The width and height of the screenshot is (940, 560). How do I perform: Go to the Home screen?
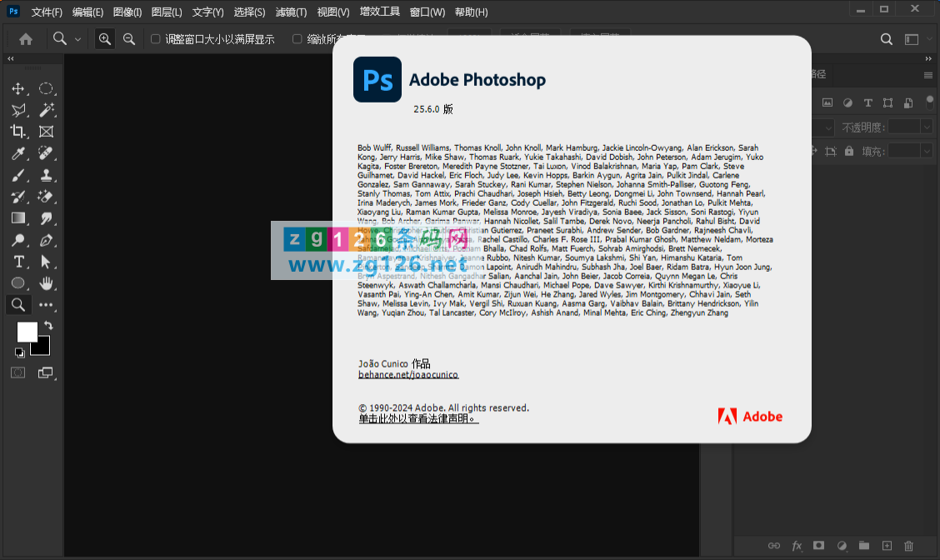[x=26, y=39]
